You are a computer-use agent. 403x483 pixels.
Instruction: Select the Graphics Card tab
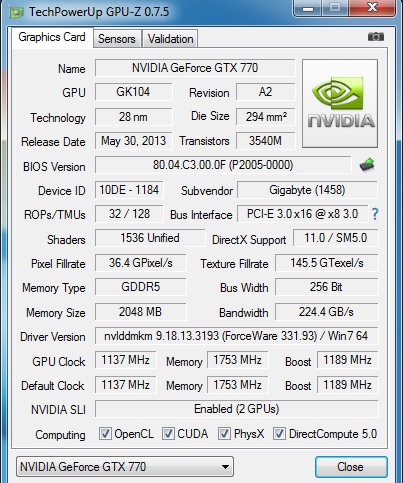point(52,37)
